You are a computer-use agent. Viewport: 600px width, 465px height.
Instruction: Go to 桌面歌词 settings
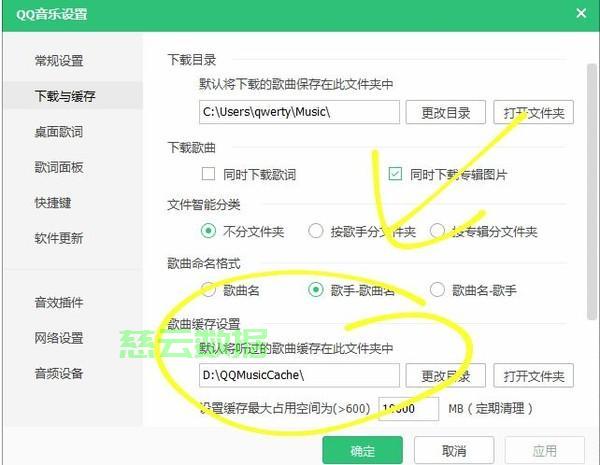(59, 132)
